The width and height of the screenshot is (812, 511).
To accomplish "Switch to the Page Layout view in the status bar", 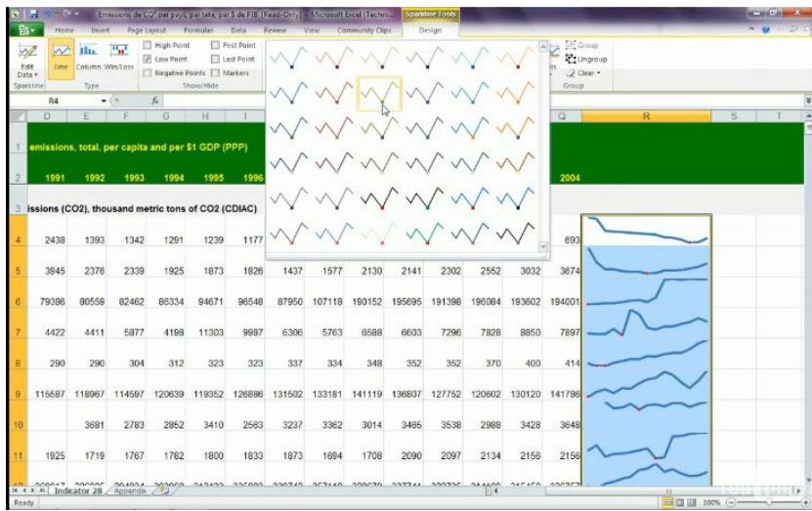I will 680,503.
